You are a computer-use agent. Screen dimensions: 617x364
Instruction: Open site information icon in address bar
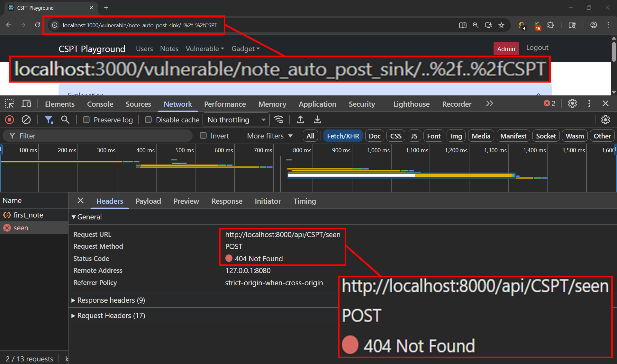(55, 25)
